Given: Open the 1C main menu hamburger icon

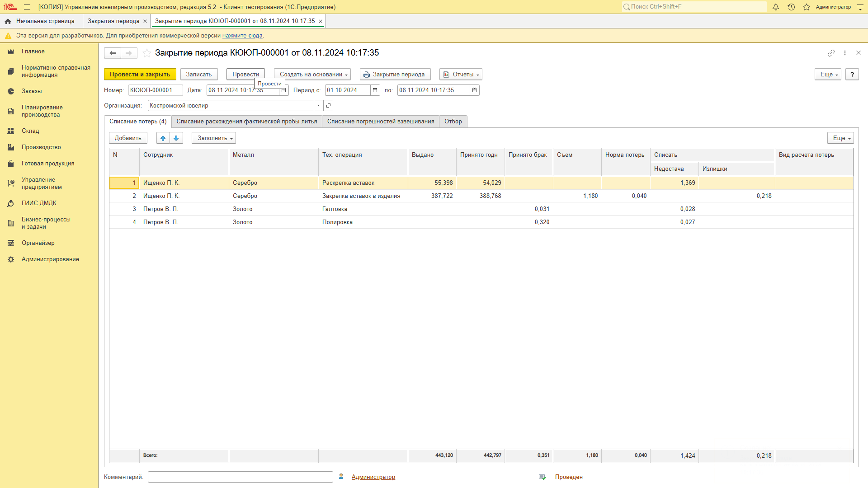Looking at the screenshot, I should [27, 7].
